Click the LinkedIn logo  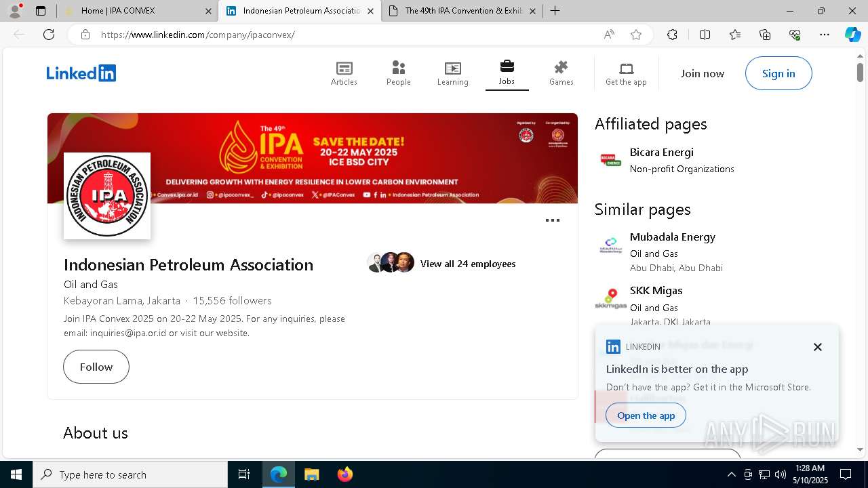[81, 73]
